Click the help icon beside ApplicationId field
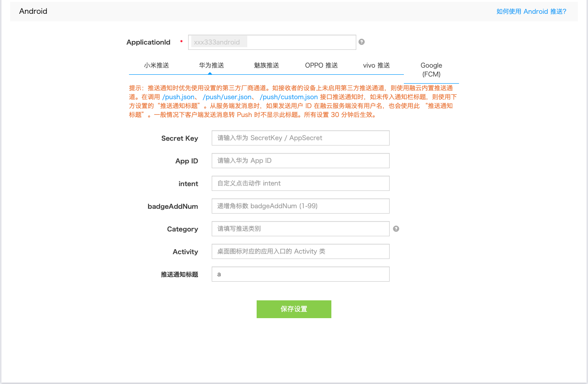The image size is (588, 384). [362, 42]
